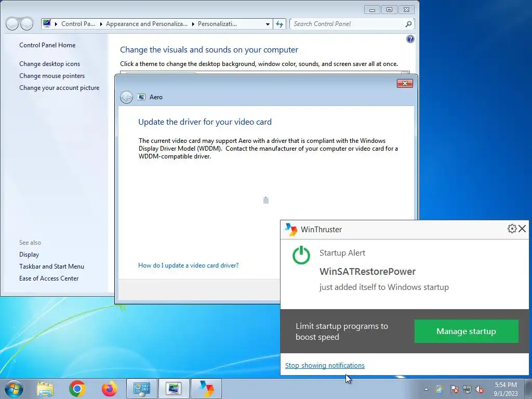Screen dimensions: 532x399
Task: Launch Firefox from taskbar
Action: point(109,389)
